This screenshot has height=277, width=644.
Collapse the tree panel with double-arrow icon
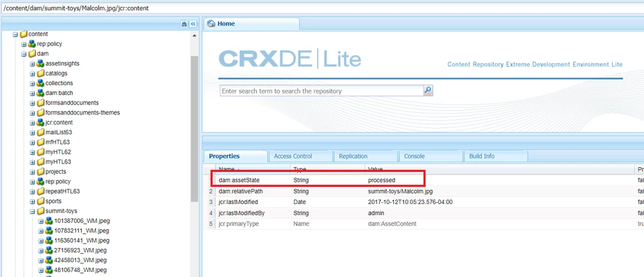pos(193,24)
